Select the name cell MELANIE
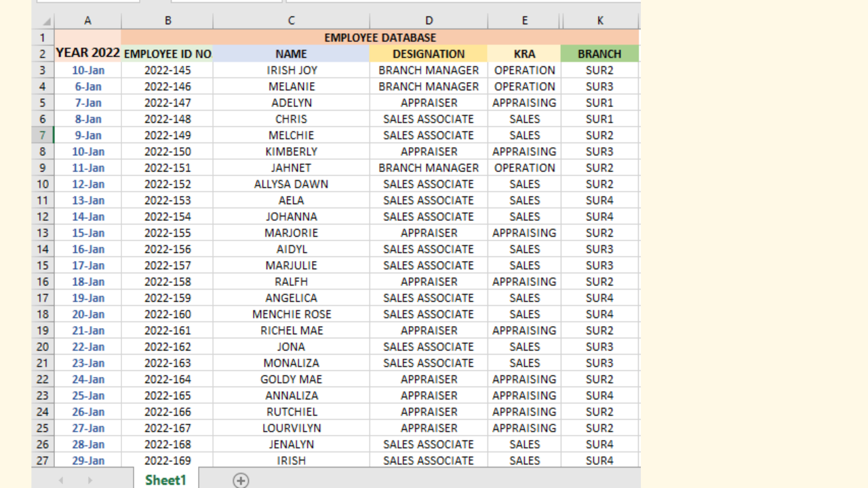 point(292,87)
